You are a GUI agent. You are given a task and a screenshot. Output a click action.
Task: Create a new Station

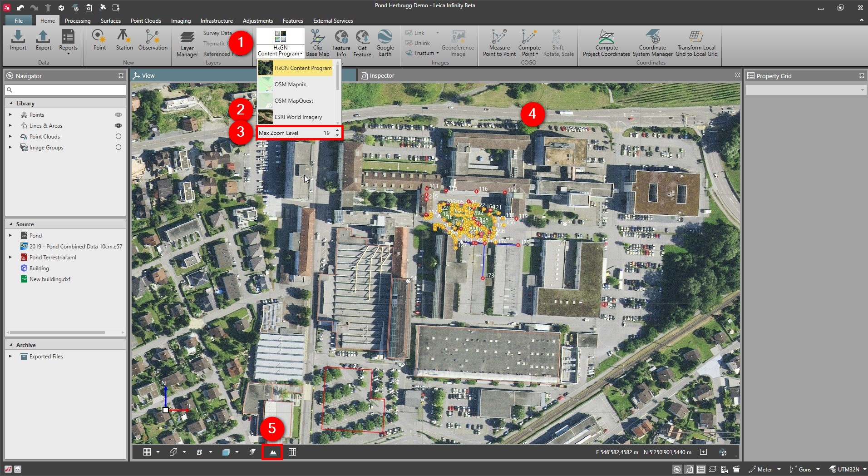click(124, 40)
